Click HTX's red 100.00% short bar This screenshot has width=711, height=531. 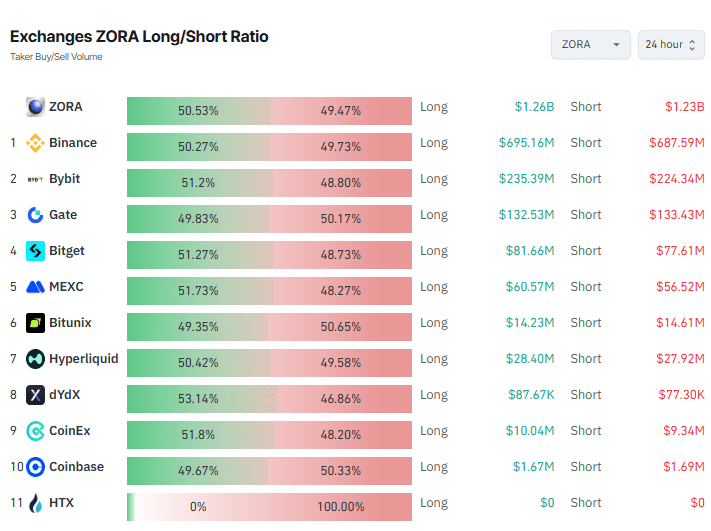[x=340, y=507]
